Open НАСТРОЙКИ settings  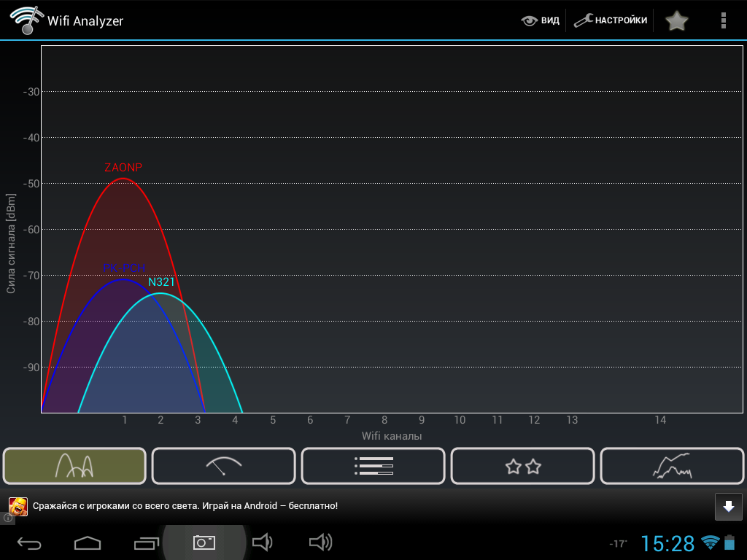[611, 20]
